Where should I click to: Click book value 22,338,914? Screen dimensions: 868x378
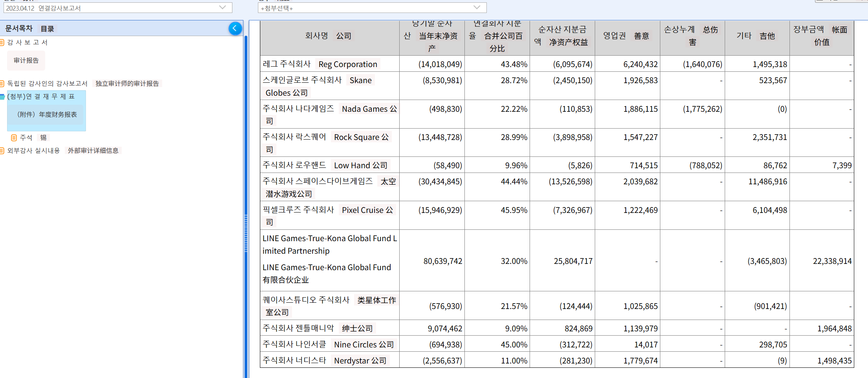pyautogui.click(x=832, y=261)
